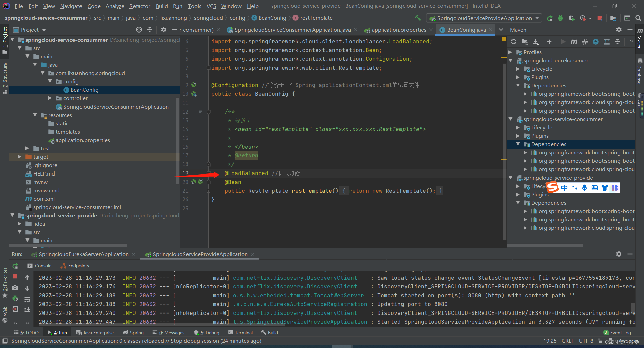644x348 pixels.
Task: Open Run panel settings gear
Action: pyautogui.click(x=619, y=254)
